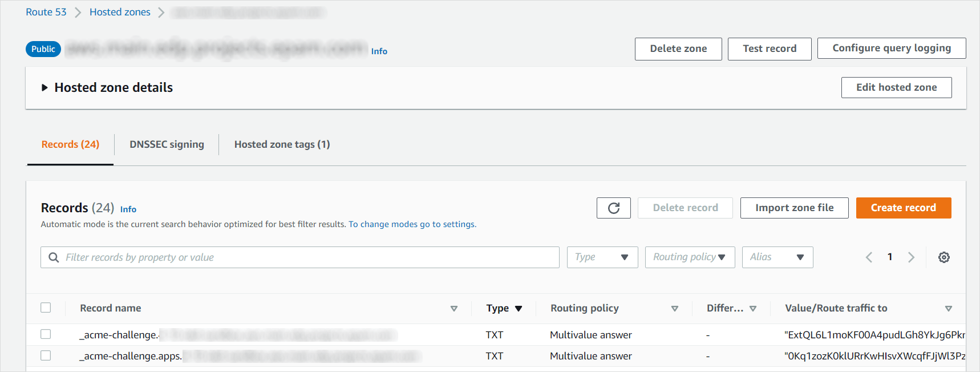Open Route 53 breadcrumb link
The width and height of the screenshot is (980, 372).
point(46,12)
